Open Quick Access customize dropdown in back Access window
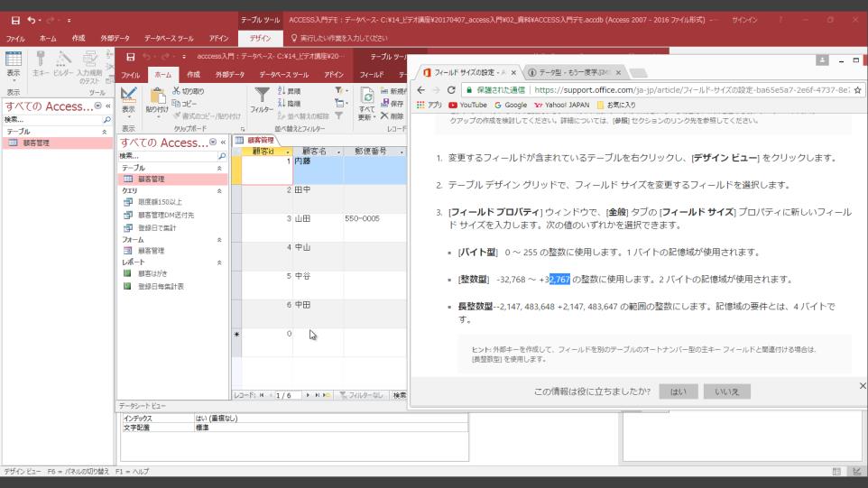The image size is (868, 488). (69, 21)
